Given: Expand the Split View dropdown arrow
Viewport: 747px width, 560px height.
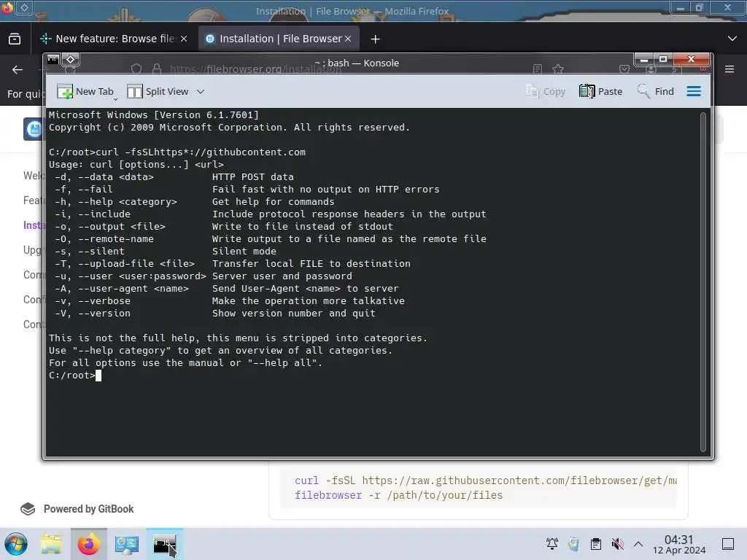Looking at the screenshot, I should pos(201,91).
